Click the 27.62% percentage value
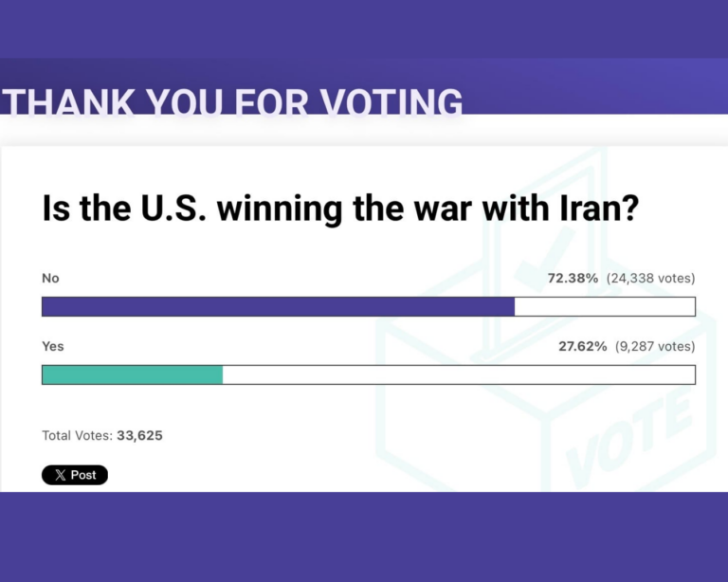 (582, 347)
